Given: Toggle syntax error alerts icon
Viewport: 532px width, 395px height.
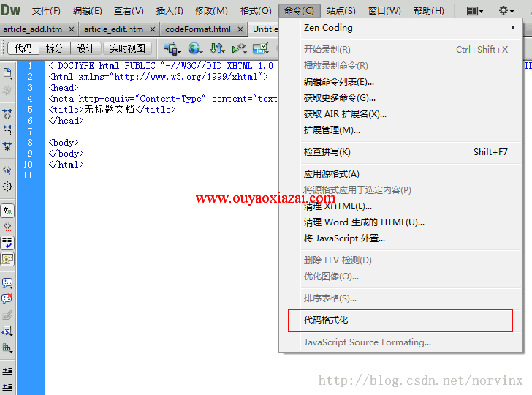Looking at the screenshot, I should click(x=7, y=260).
